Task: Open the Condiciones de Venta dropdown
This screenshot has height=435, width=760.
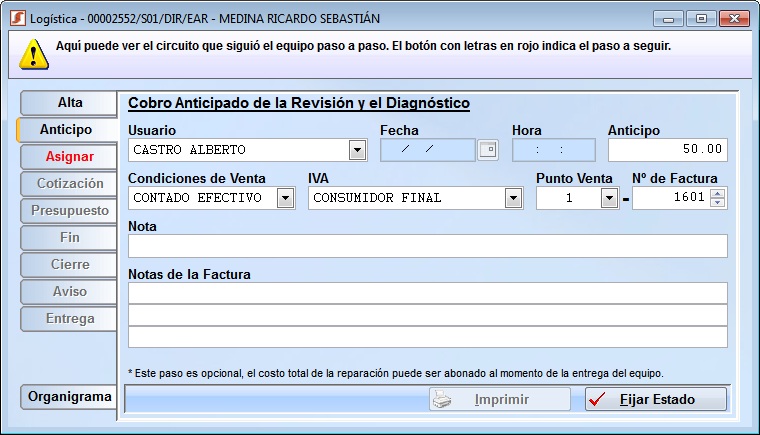Action: click(285, 198)
